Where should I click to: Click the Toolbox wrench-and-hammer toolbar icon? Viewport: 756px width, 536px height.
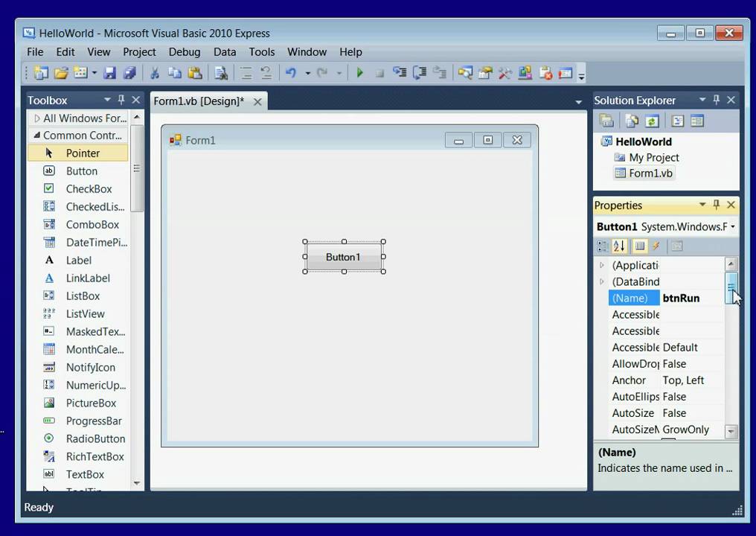coord(504,73)
